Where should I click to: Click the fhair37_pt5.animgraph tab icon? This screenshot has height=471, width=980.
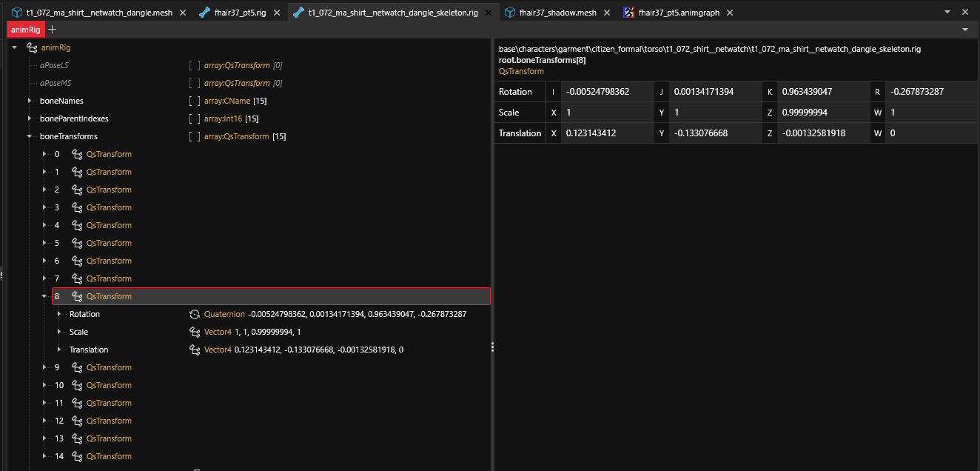pos(629,13)
